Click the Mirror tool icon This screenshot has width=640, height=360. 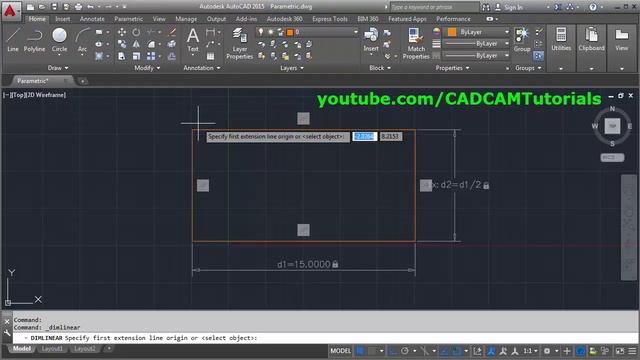(x=136, y=44)
